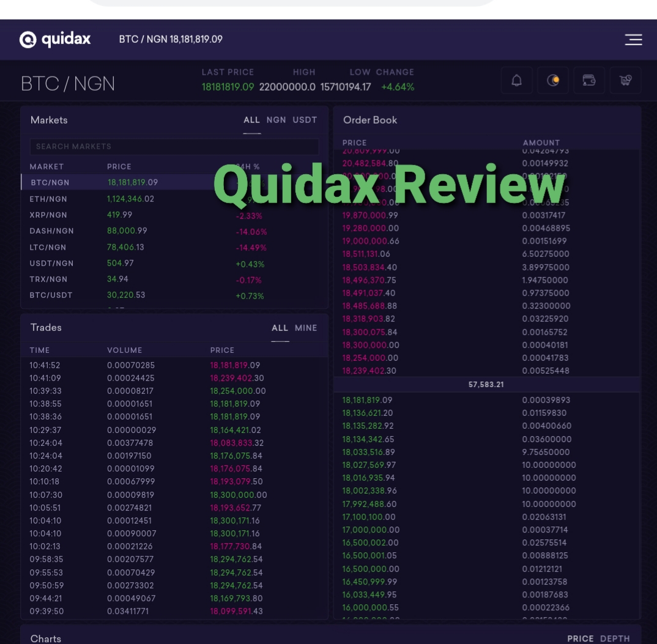Click buy order priced 17,000,000.00

[x=487, y=530]
